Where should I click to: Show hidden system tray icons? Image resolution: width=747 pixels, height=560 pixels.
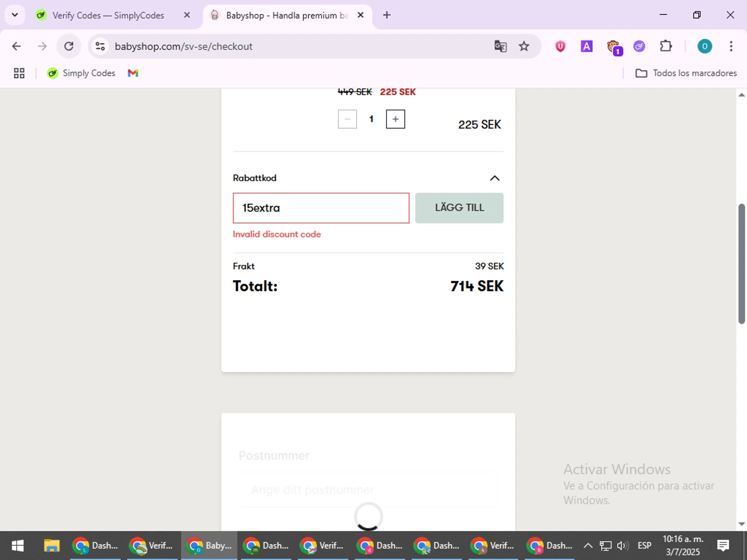588,546
